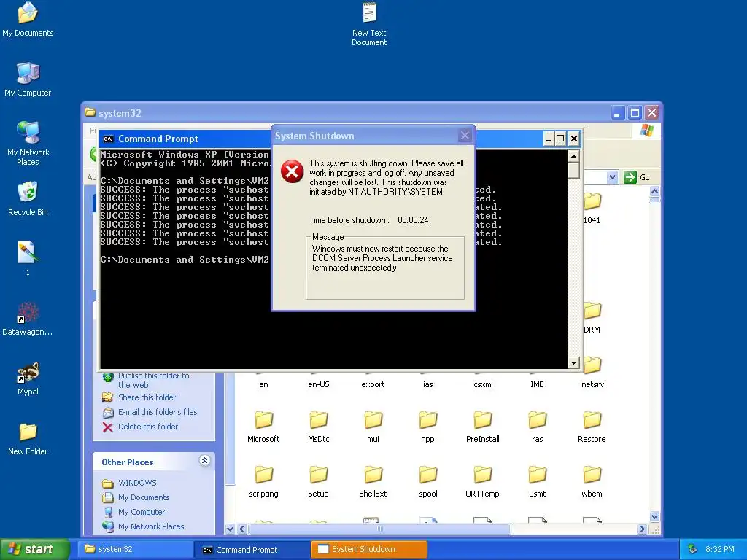Select the export folder label
Viewport: 747px width, 560px height.
click(x=373, y=384)
